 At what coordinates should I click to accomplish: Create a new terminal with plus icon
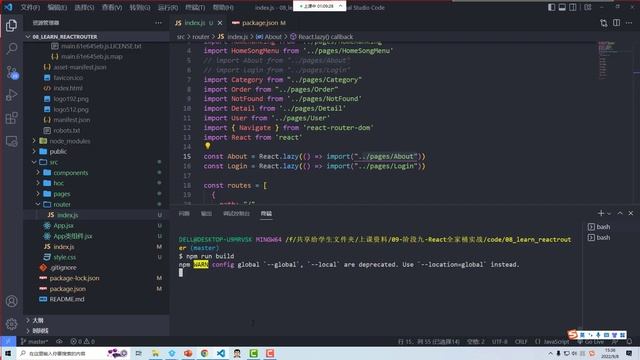(x=600, y=213)
